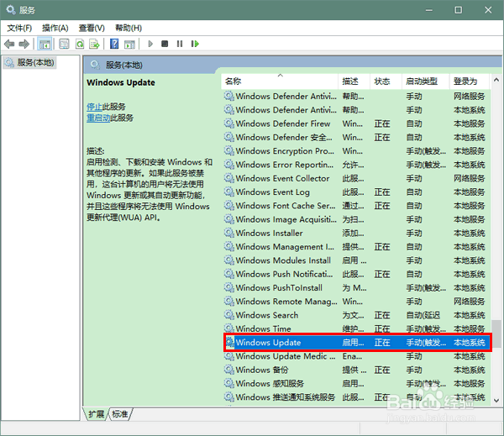Maximize the 服务 window
The height and width of the screenshot is (436, 504).
point(458,10)
